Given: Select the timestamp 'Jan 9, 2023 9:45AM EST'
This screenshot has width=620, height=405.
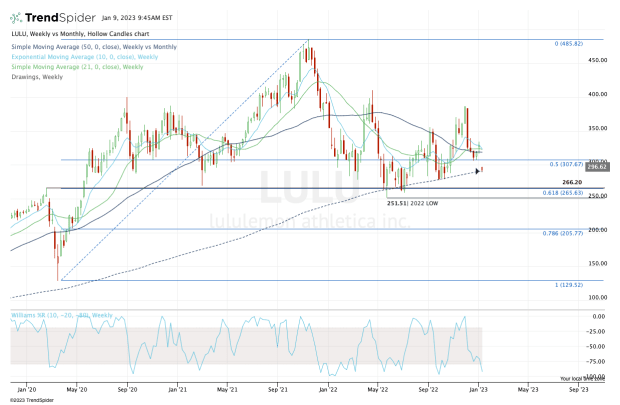Looking at the screenshot, I should click(137, 18).
